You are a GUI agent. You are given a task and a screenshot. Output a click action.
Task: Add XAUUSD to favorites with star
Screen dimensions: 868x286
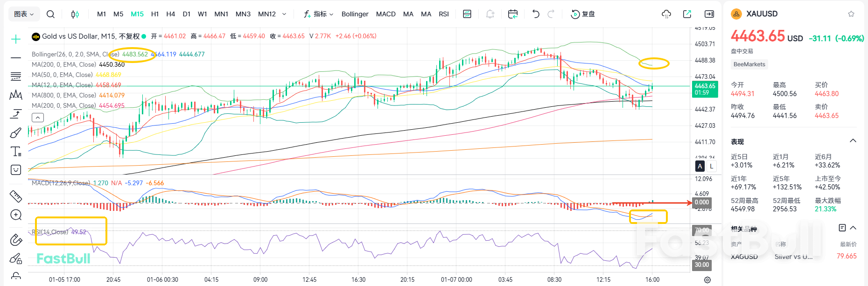coord(851,14)
